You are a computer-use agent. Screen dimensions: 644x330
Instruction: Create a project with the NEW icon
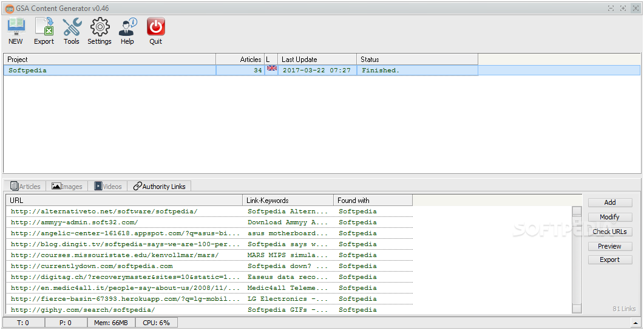tap(16, 31)
